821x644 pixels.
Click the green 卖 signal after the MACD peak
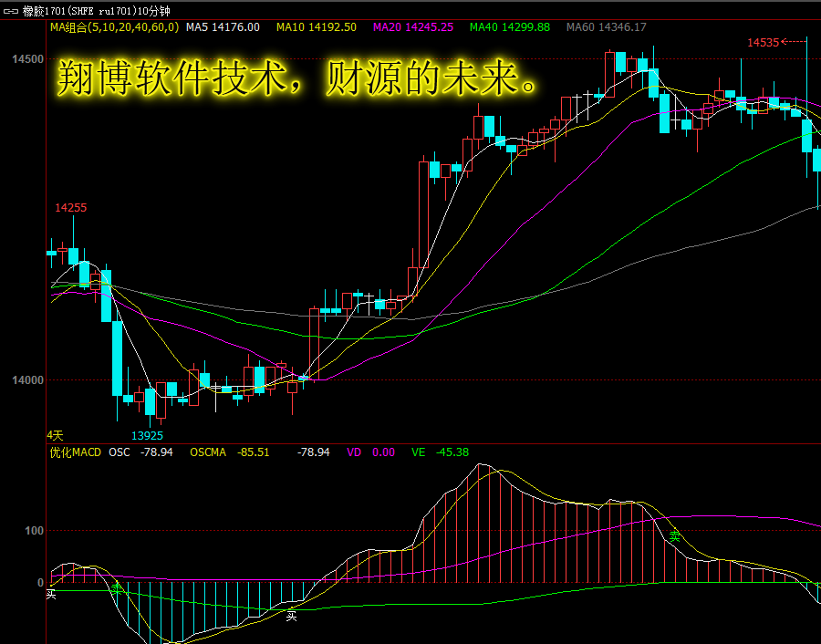coord(674,536)
